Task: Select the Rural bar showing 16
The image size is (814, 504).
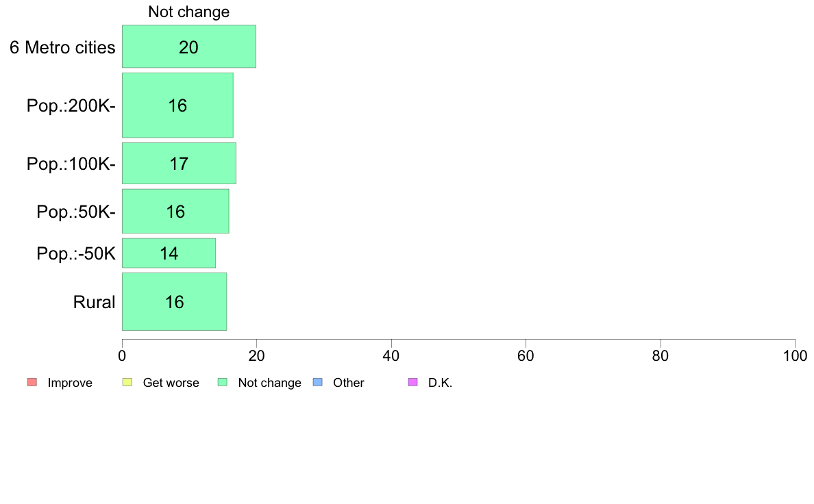Action: point(175,301)
